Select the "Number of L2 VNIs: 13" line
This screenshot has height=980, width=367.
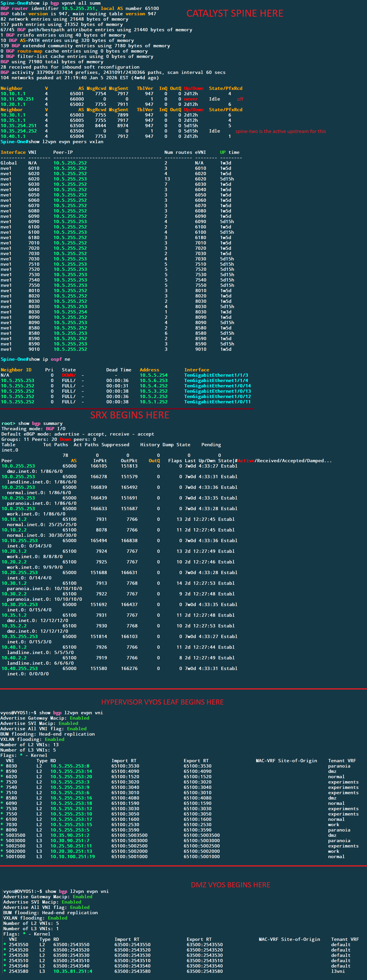[x=30, y=745]
